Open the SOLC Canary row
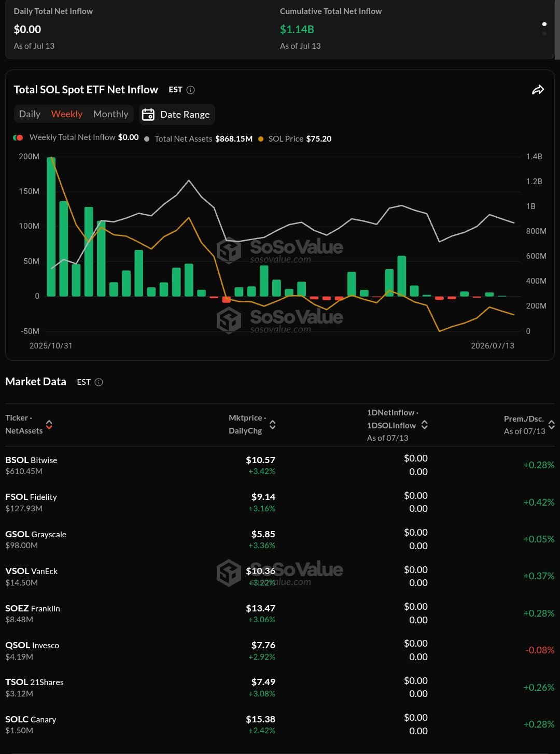560x754 pixels. pyautogui.click(x=280, y=724)
